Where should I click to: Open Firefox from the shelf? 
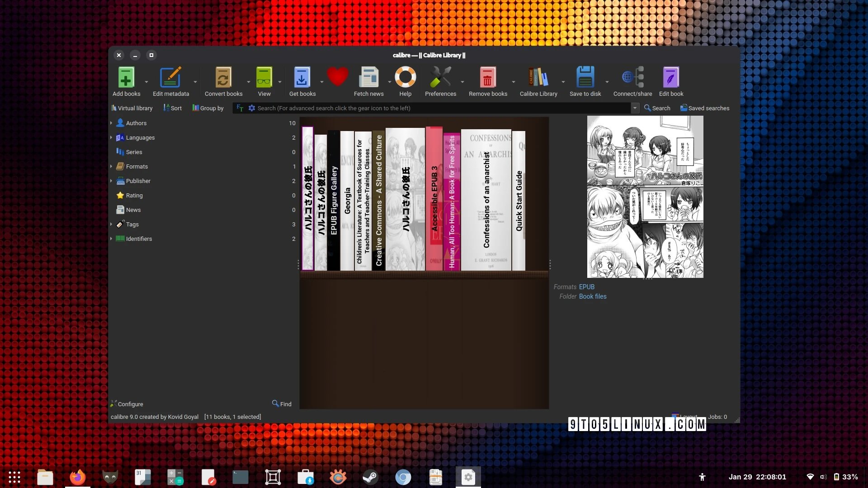[x=77, y=477]
